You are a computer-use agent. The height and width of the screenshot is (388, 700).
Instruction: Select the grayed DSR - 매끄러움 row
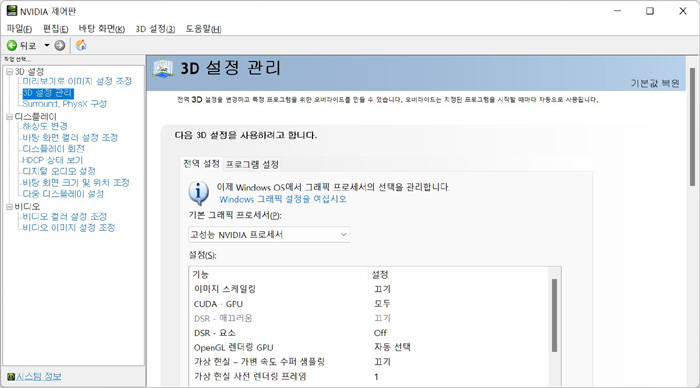[369, 318]
